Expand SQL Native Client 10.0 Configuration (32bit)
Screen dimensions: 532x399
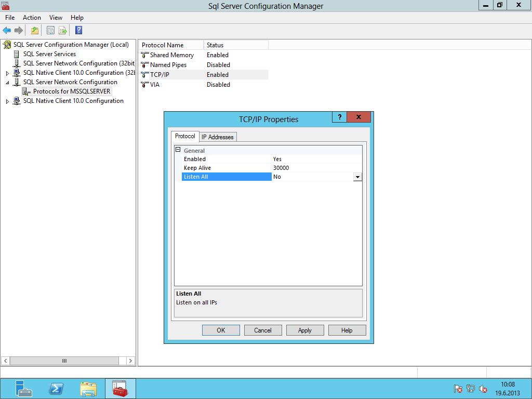(x=7, y=73)
